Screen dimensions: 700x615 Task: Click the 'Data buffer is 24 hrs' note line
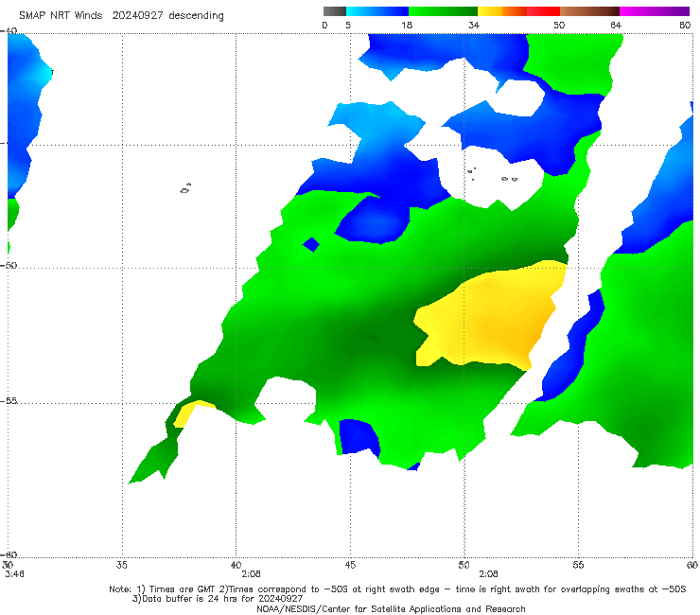[218, 599]
